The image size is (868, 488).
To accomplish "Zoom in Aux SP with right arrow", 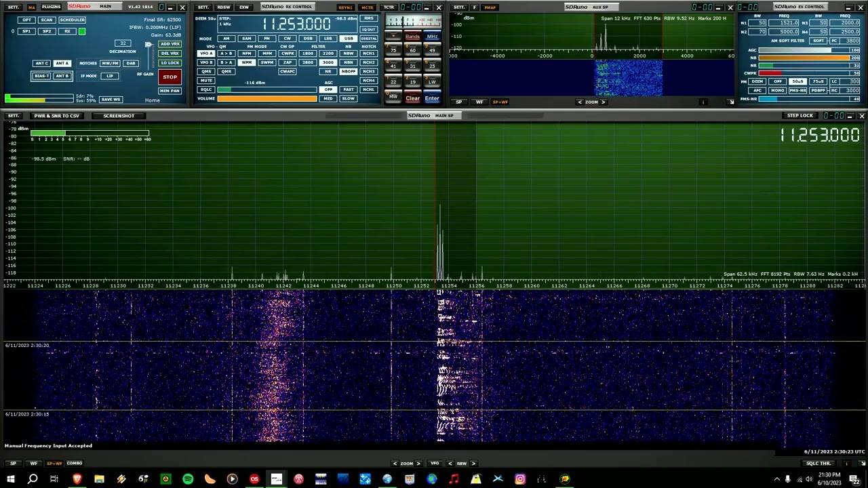I will pyautogui.click(x=604, y=102).
